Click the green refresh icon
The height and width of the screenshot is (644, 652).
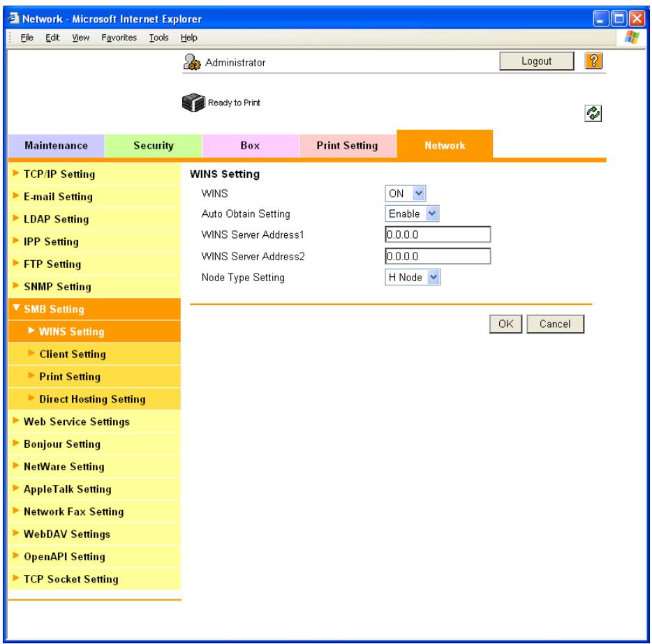pos(593,113)
